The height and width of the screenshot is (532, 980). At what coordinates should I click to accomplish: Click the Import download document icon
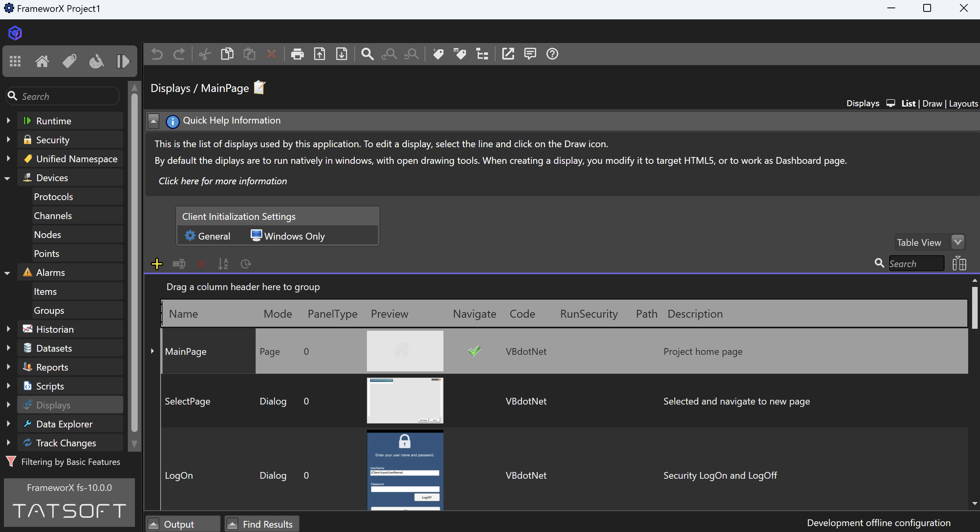(342, 54)
